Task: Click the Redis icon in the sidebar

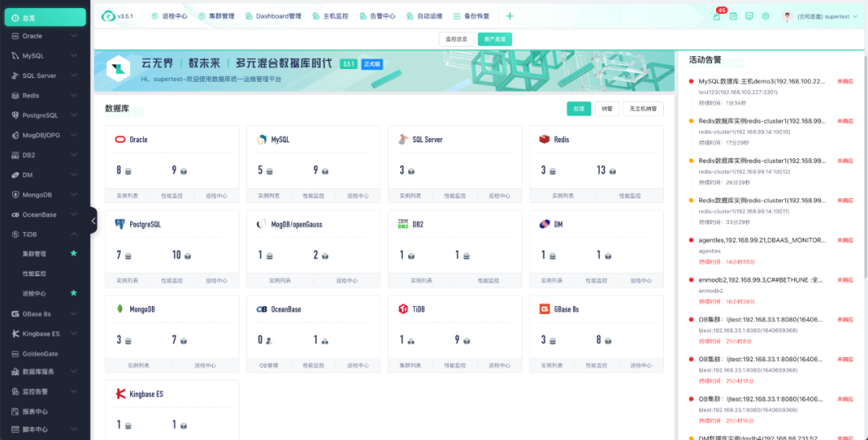Action: pos(15,95)
